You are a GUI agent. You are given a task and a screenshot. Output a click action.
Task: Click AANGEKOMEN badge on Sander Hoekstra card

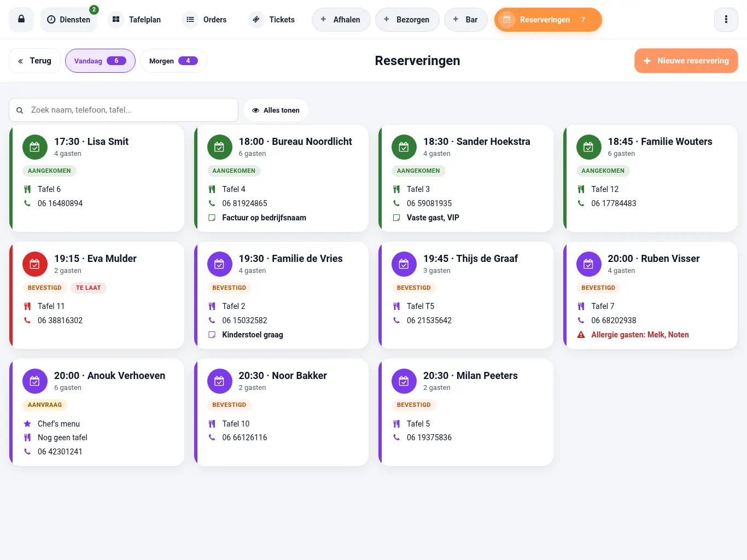point(418,171)
